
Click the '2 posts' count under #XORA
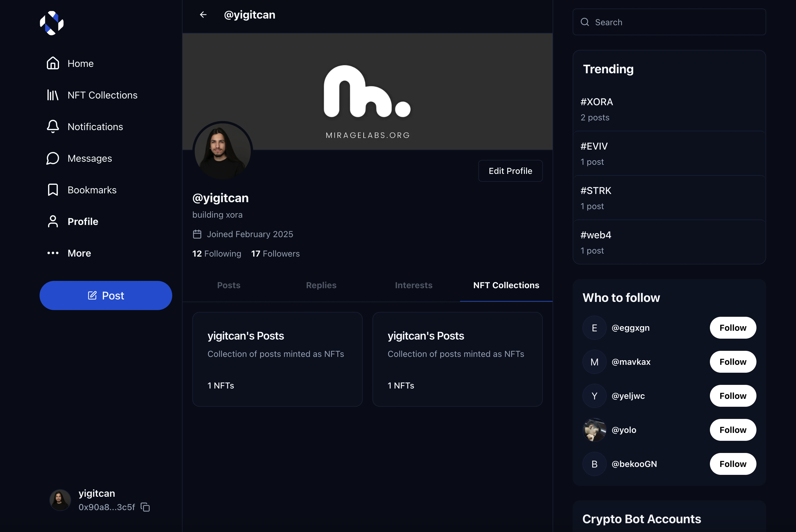tap(595, 117)
